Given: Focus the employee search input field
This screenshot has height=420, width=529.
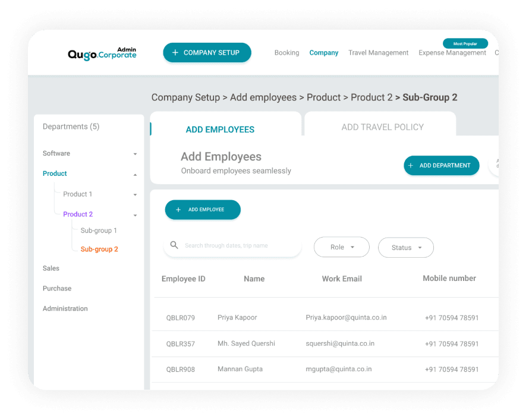Looking at the screenshot, I should point(238,245).
